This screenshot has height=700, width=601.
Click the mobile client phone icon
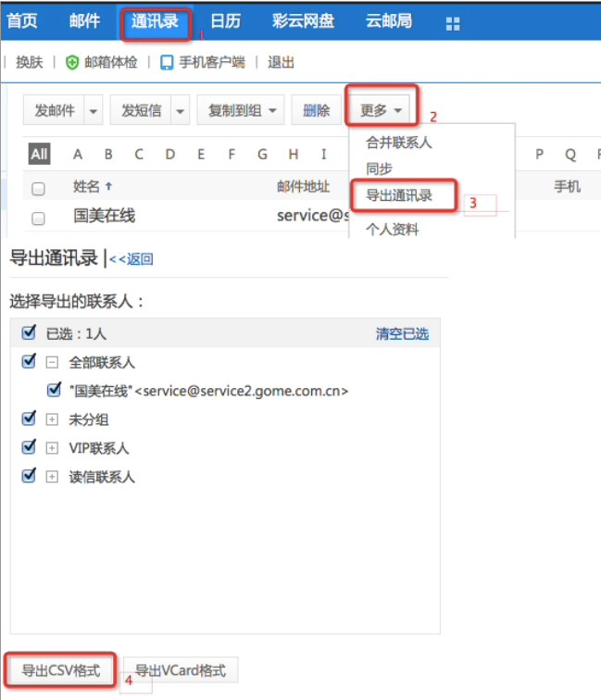(x=167, y=63)
